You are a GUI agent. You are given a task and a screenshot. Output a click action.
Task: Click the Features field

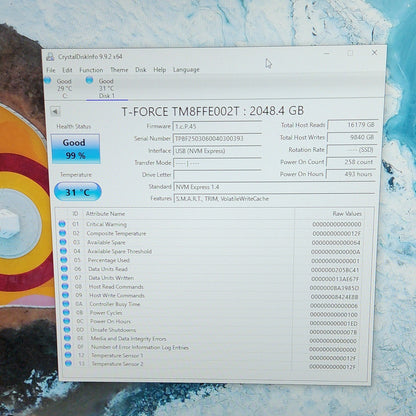click(x=275, y=199)
